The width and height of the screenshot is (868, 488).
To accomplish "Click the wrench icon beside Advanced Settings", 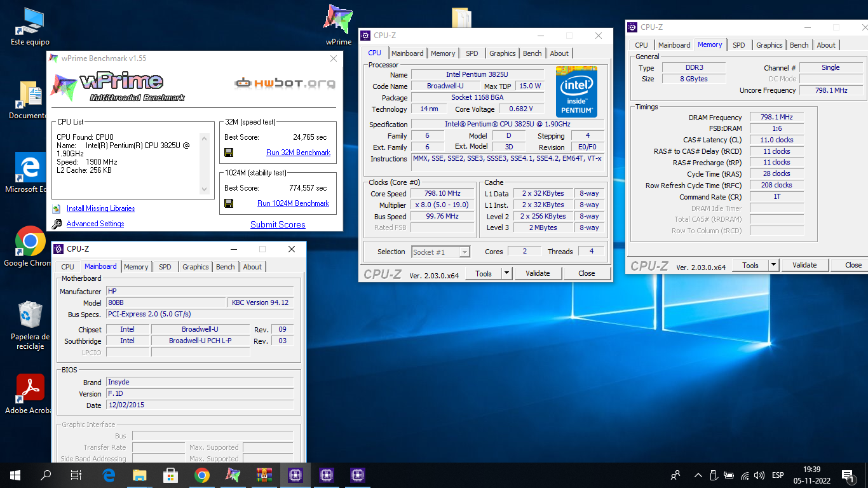I will coord(57,224).
